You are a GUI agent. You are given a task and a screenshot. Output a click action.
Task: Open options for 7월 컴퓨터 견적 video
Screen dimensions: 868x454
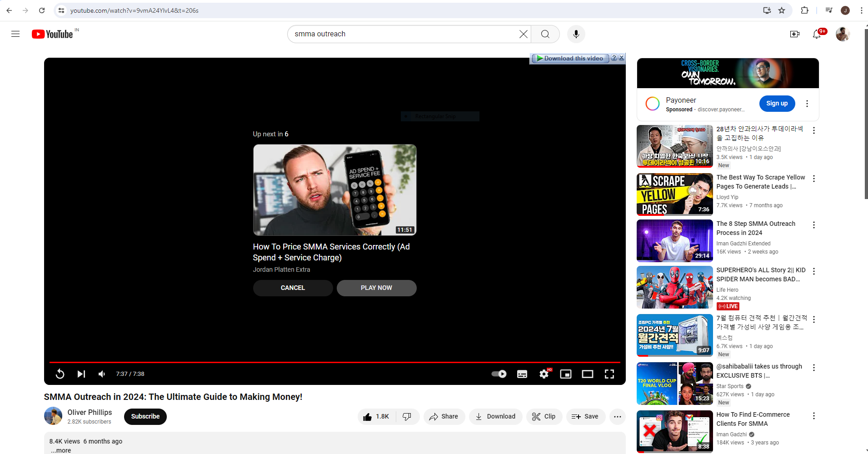[x=814, y=319]
